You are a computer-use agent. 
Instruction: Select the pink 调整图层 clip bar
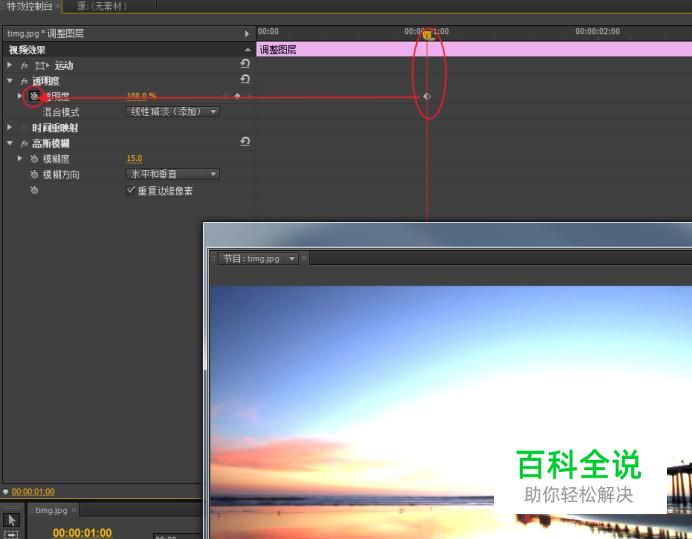coord(474,49)
